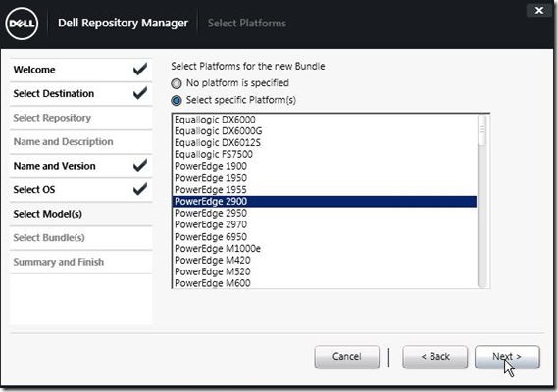
Task: Go to Select Bundle(s) step
Action: pyautogui.click(x=81, y=238)
